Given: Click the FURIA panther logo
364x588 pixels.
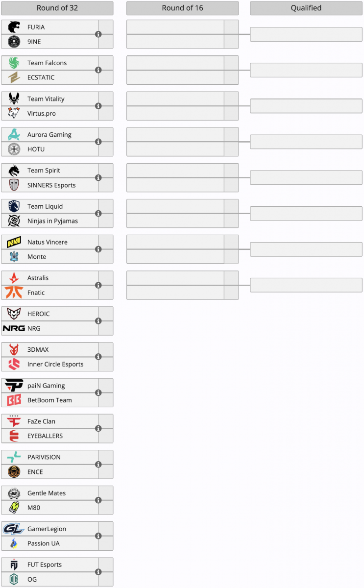Looking at the screenshot, I should click(14, 27).
